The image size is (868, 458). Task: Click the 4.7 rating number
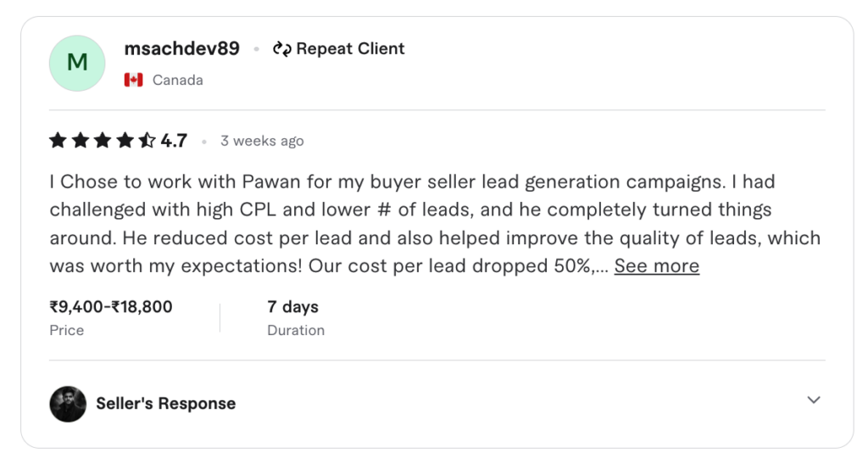[174, 141]
